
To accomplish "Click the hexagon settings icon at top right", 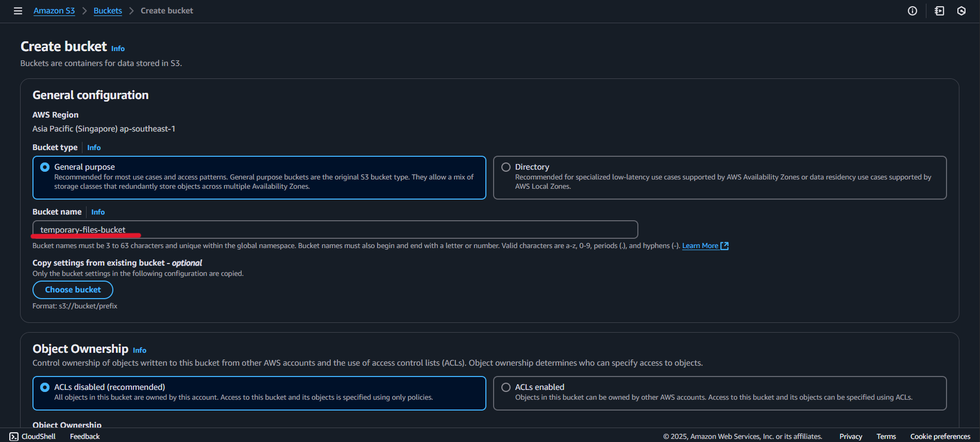I will tap(961, 11).
